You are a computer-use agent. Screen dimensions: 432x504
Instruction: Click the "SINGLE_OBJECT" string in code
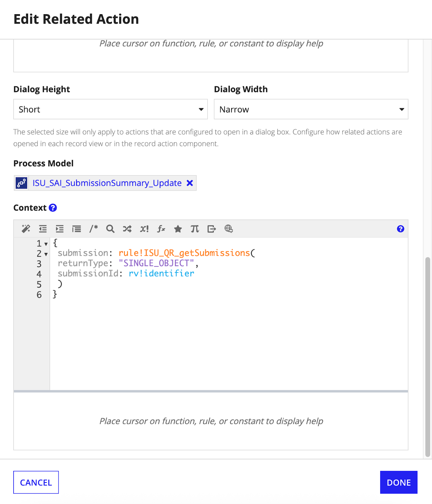pyautogui.click(x=156, y=263)
